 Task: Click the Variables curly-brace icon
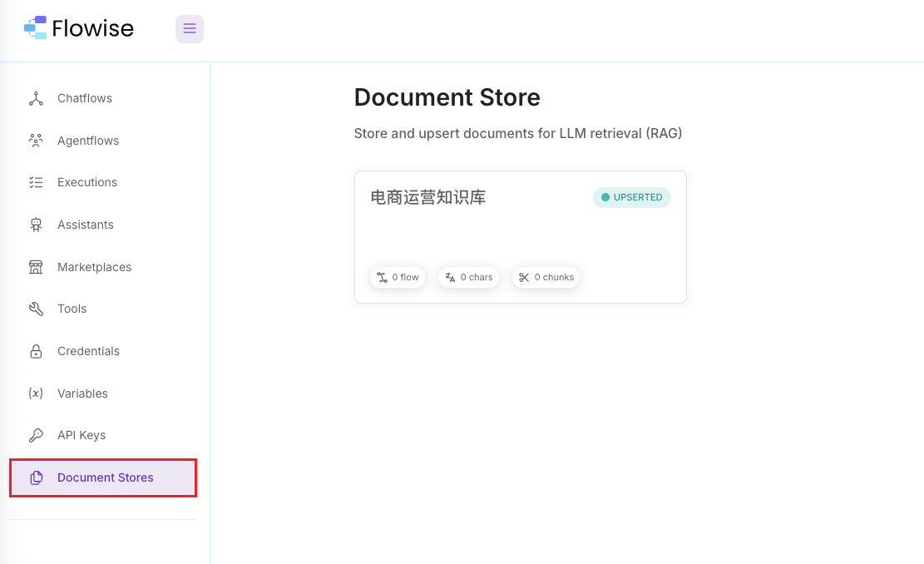[x=36, y=393]
